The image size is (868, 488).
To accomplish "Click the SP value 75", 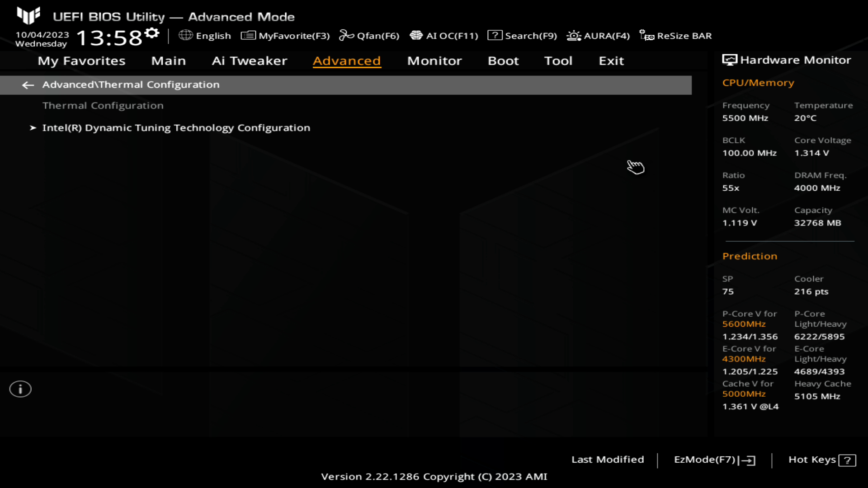I will tap(728, 292).
